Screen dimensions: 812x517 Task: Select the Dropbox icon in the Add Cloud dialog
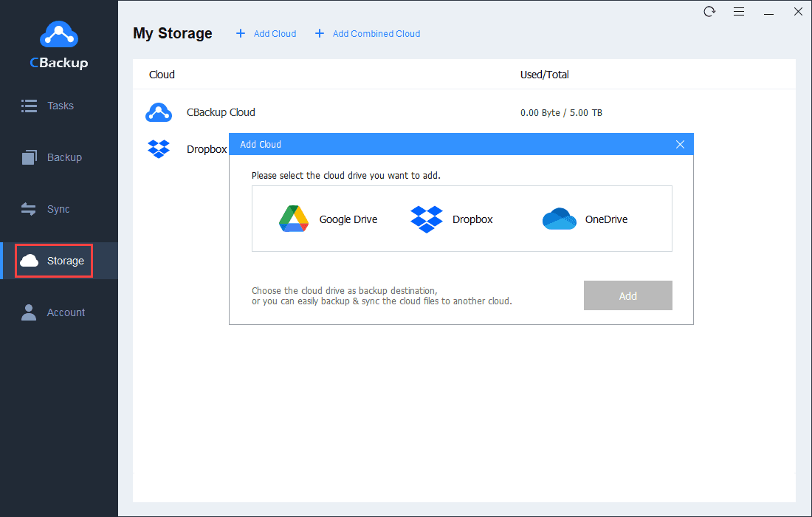click(x=426, y=219)
